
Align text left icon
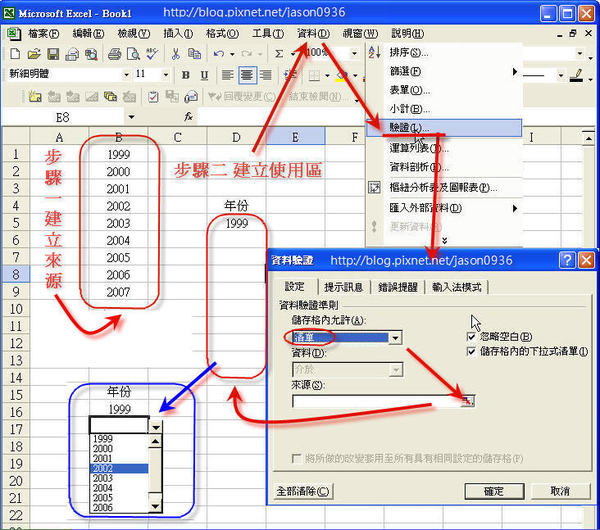[228, 75]
